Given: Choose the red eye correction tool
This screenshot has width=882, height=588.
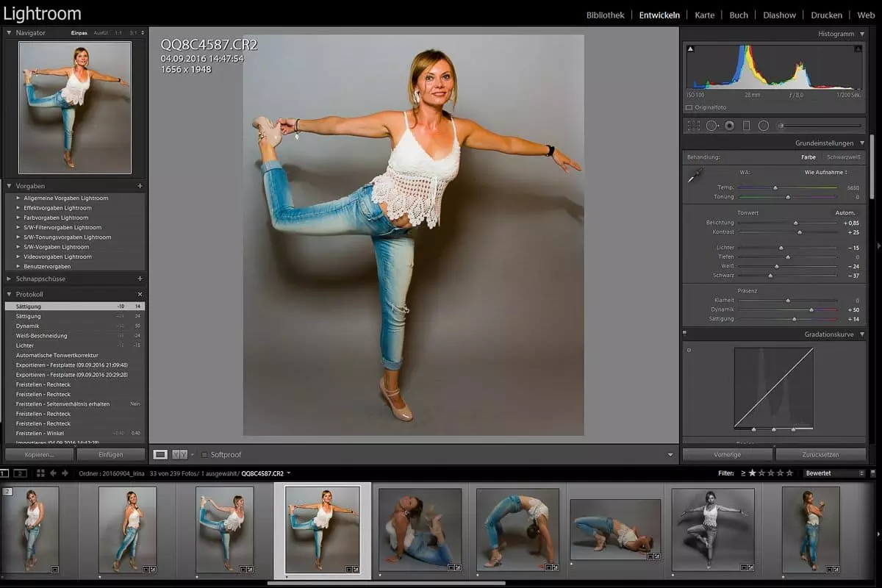Looking at the screenshot, I should point(729,126).
